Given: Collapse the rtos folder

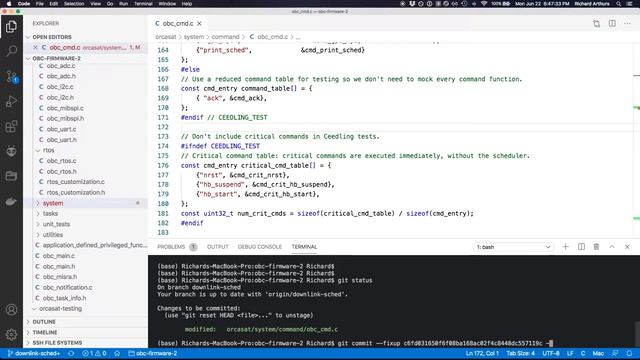Looking at the screenshot, I should point(48,150).
